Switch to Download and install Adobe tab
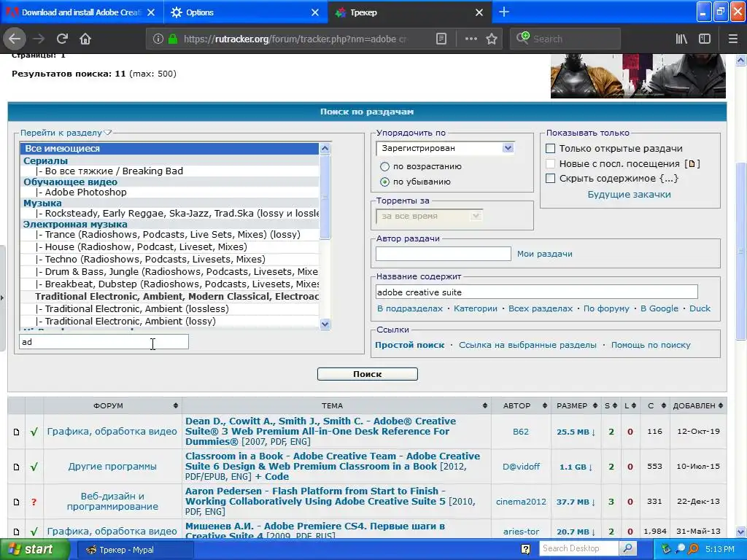 coord(82,12)
